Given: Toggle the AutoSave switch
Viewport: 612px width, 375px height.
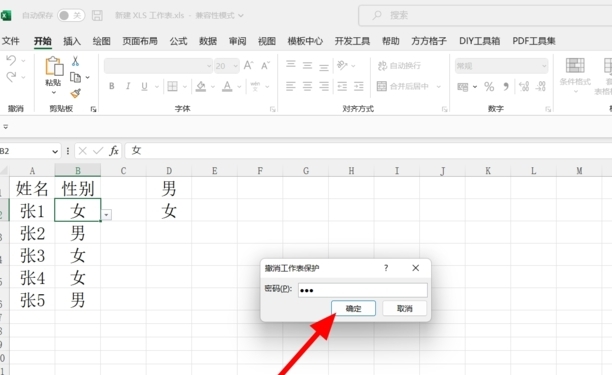Looking at the screenshot, I should [71, 15].
